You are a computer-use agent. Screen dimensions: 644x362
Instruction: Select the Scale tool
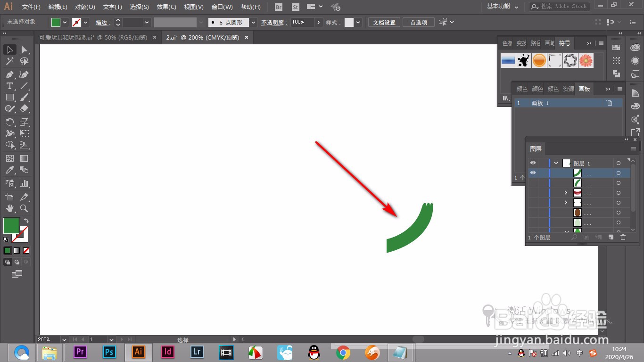[x=24, y=122]
